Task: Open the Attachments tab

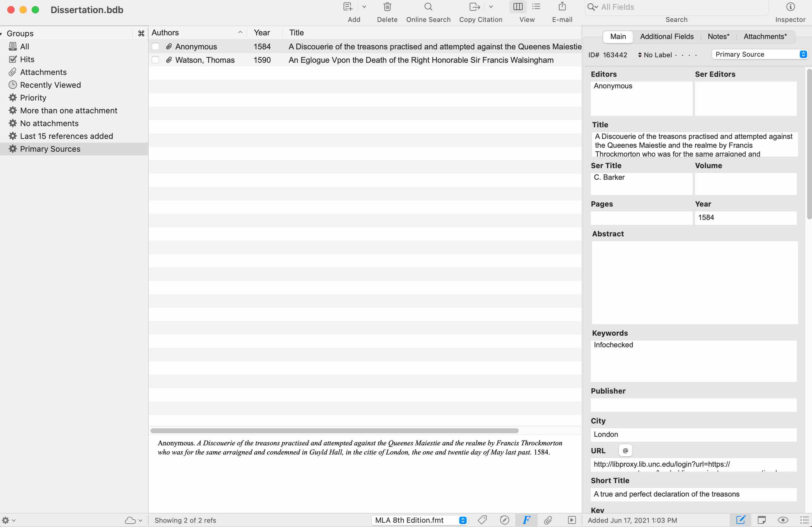Action: 765,37
